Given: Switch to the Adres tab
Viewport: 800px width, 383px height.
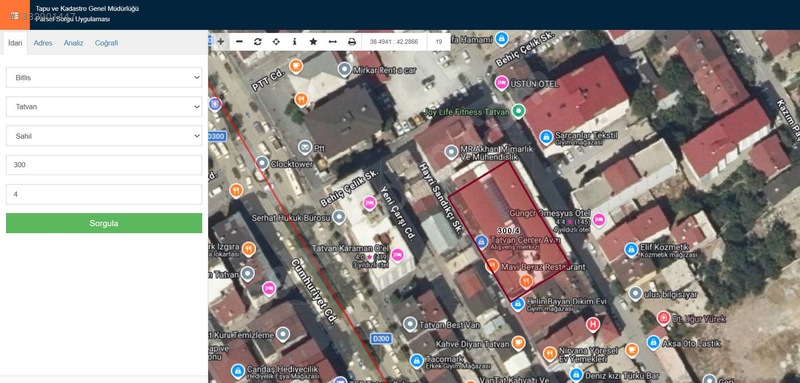Looking at the screenshot, I should tap(43, 43).
